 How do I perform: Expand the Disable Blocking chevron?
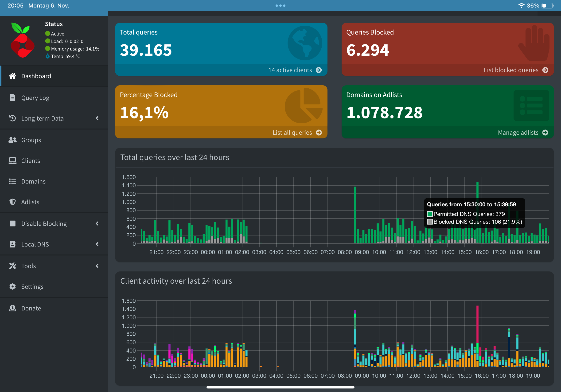pyautogui.click(x=97, y=224)
